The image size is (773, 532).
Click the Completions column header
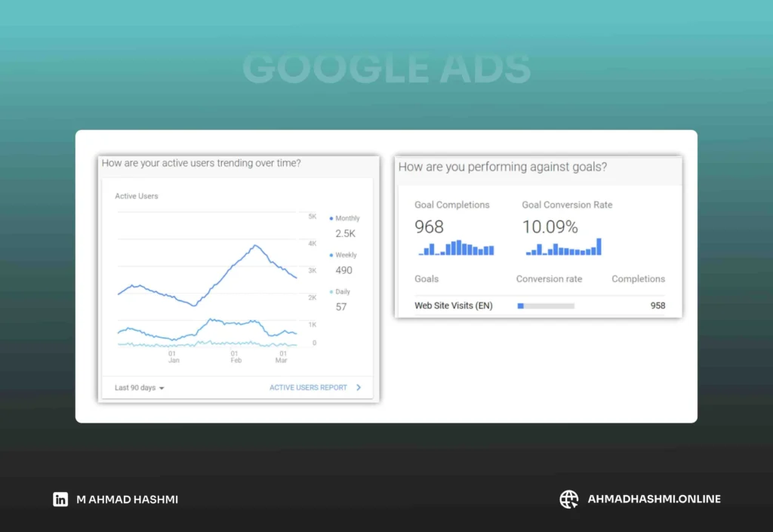[638, 278]
